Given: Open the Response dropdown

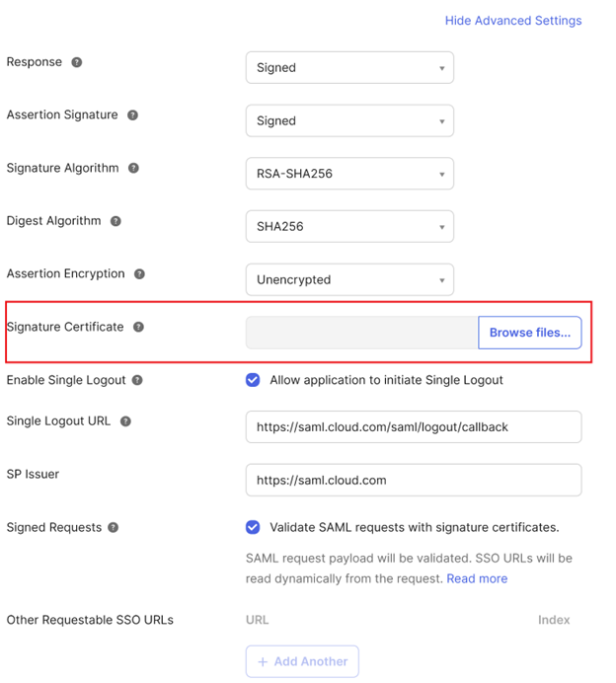Looking at the screenshot, I should 349,68.
